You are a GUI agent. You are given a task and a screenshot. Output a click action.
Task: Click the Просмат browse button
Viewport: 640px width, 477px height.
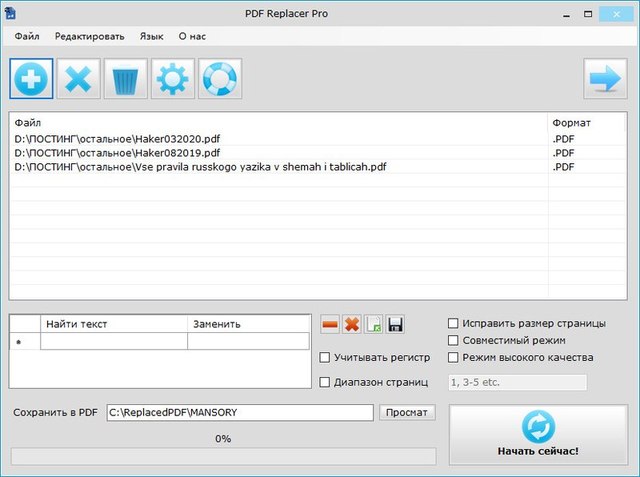click(407, 412)
